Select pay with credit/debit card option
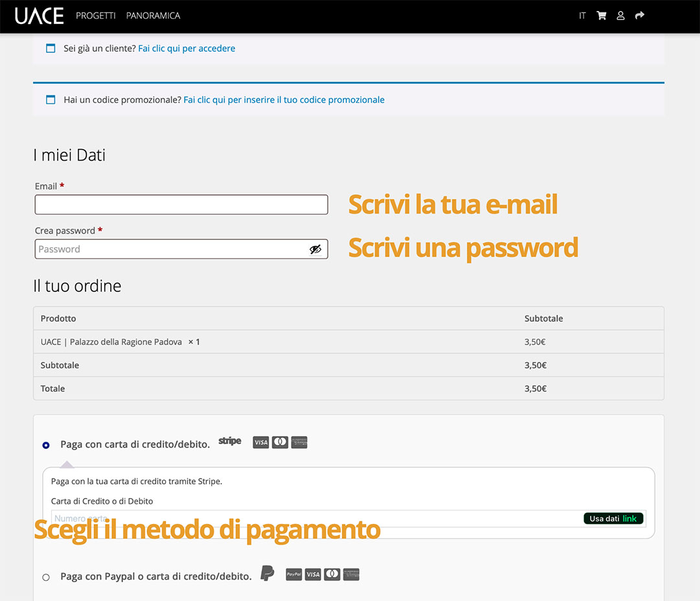 [46, 445]
